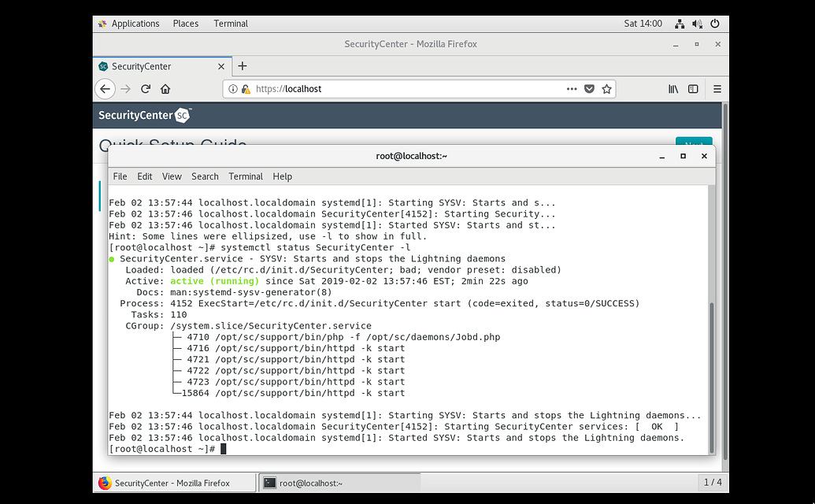Toggle Firefox sidebars via the sidebar icon
This screenshot has height=504, width=815.
(695, 88)
